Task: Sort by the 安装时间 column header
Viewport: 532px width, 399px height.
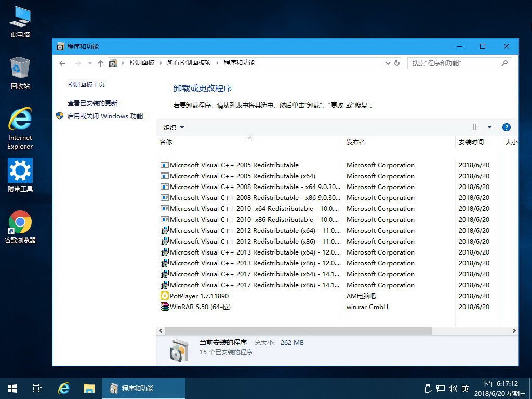Action: pyautogui.click(x=478, y=142)
